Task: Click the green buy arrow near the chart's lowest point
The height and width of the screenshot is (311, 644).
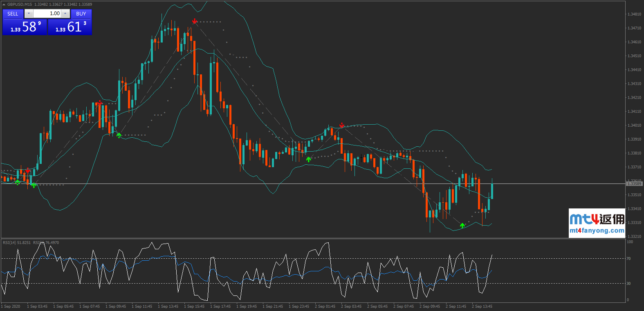Action: (x=462, y=225)
